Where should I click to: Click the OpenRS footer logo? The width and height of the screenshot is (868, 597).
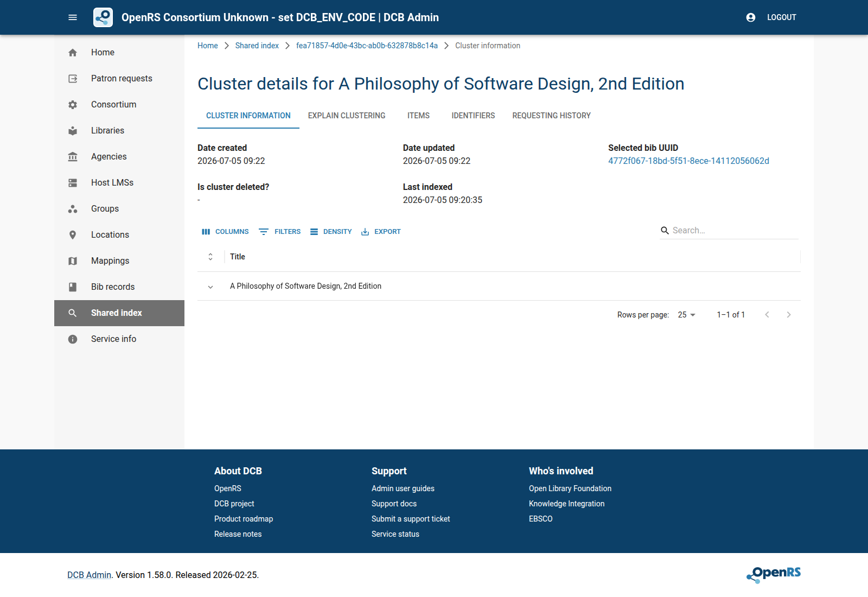coord(774,574)
